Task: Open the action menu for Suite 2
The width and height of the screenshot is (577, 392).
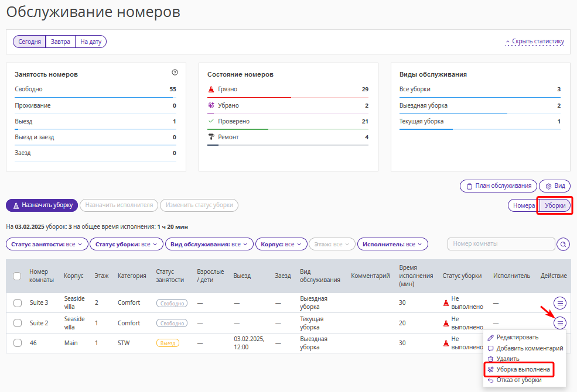Action: 561,322
